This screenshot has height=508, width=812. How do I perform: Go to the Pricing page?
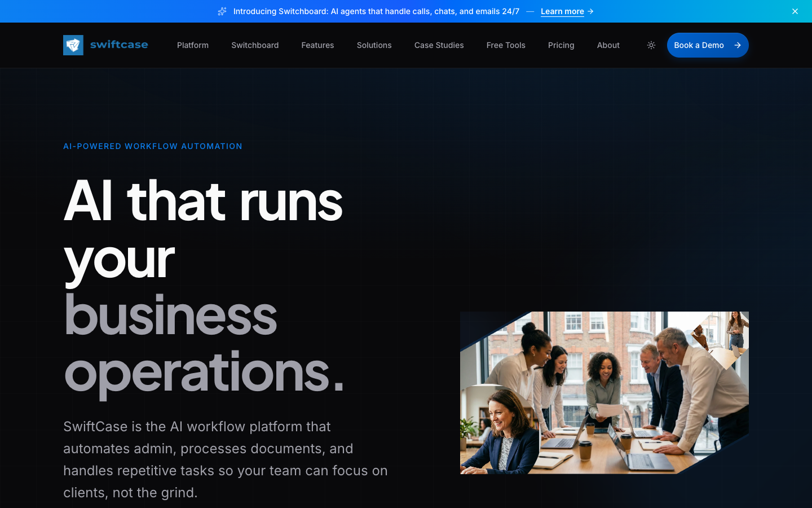pos(561,45)
